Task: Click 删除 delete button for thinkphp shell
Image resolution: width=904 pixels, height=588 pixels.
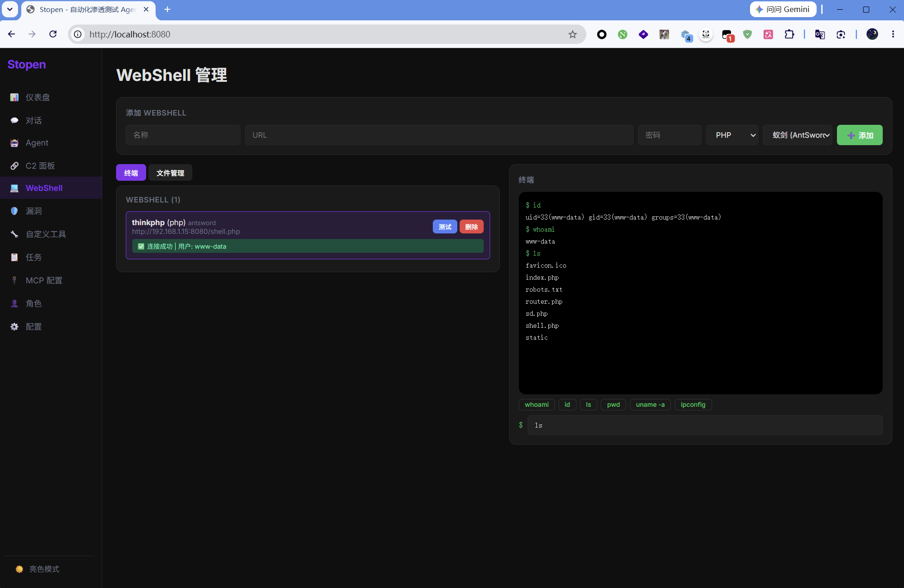Action: tap(472, 227)
